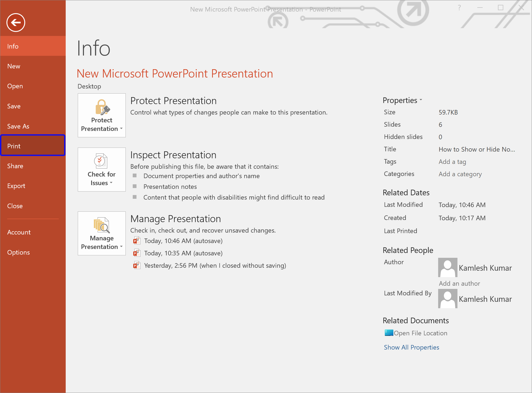The width and height of the screenshot is (532, 393).
Task: Open the Protect Presentation lock icon button
Action: [x=102, y=115]
